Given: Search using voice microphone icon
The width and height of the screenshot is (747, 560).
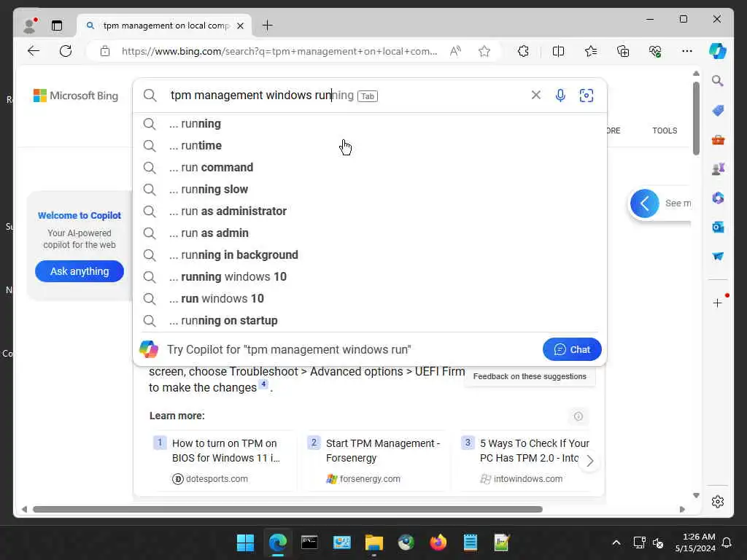Looking at the screenshot, I should point(561,96).
